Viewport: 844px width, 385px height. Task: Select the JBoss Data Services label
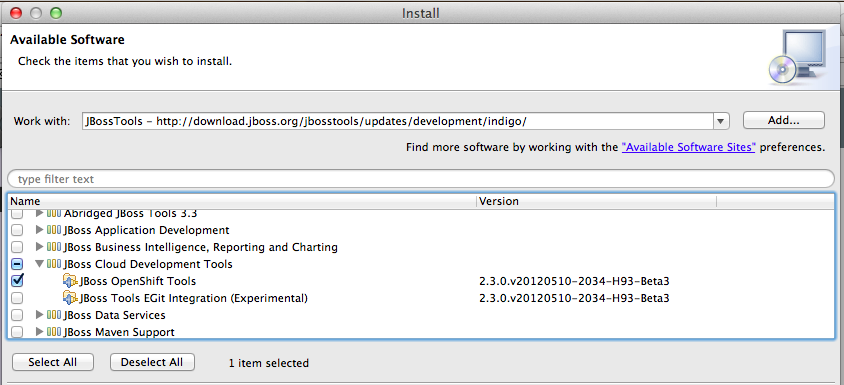point(115,315)
